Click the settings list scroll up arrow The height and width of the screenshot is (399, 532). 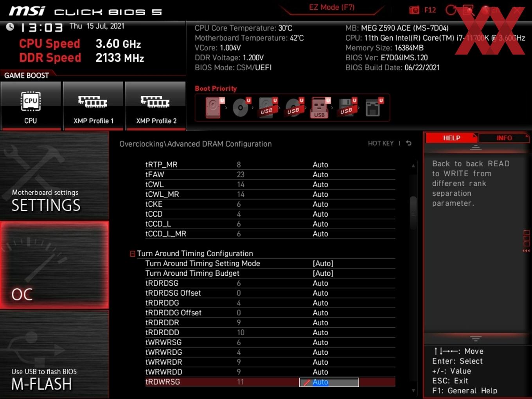tap(413, 166)
